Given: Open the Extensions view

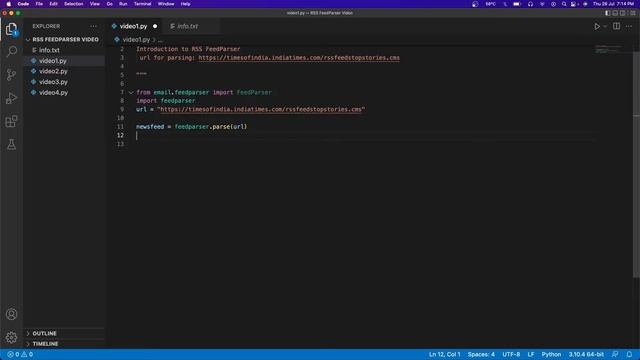Looking at the screenshot, I should point(11,121).
